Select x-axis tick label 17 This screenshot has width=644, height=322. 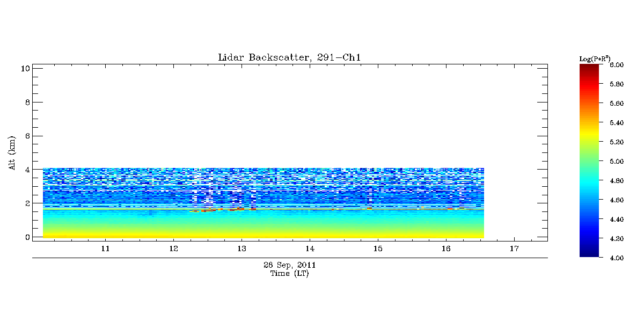click(x=514, y=249)
